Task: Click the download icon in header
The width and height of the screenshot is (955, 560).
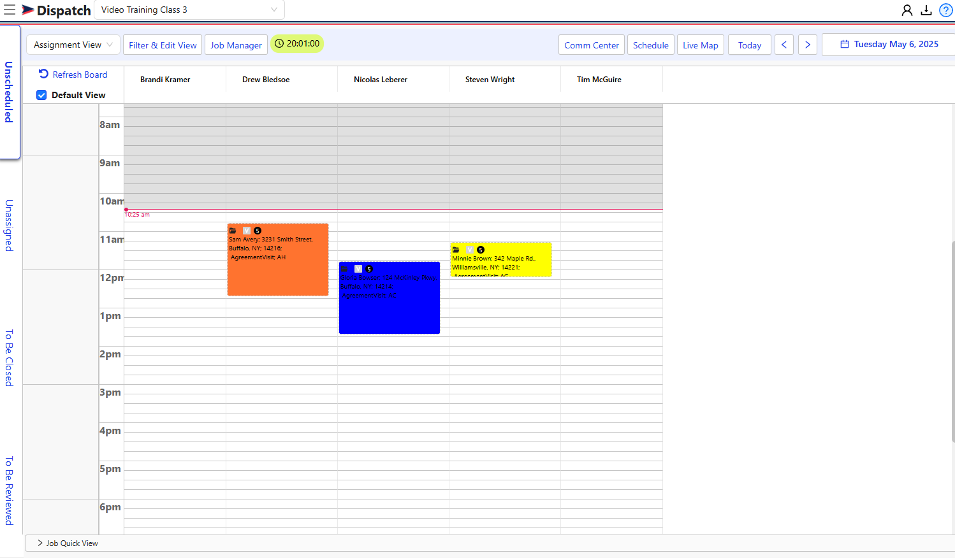Action: 926,10
